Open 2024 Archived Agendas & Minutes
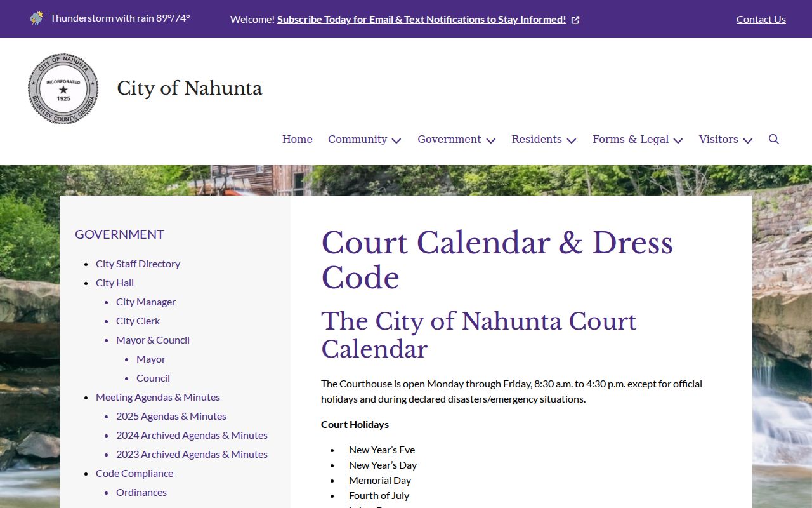The width and height of the screenshot is (812, 508). (192, 435)
